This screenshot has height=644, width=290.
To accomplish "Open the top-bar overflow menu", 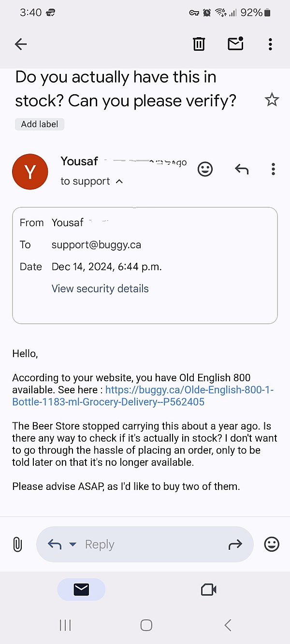I will pos(270,44).
